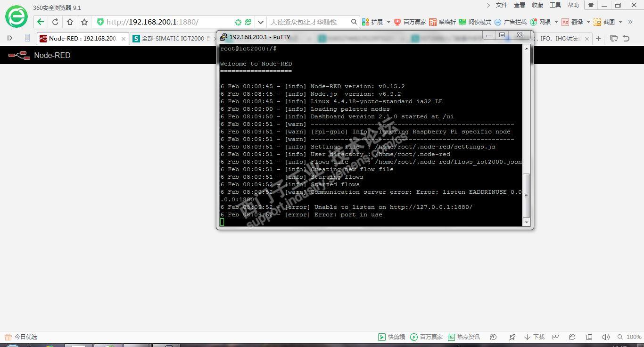The height and width of the screenshot is (347, 644).
Task: Open the address bar history dropdown
Action: point(261,22)
